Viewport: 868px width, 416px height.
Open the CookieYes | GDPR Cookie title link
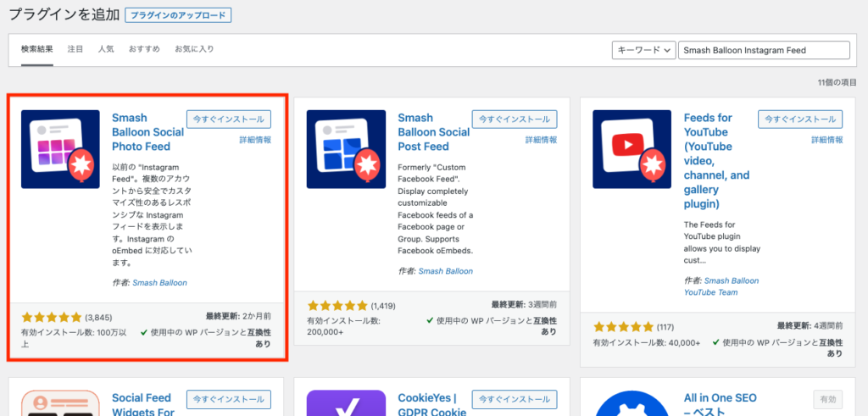431,404
